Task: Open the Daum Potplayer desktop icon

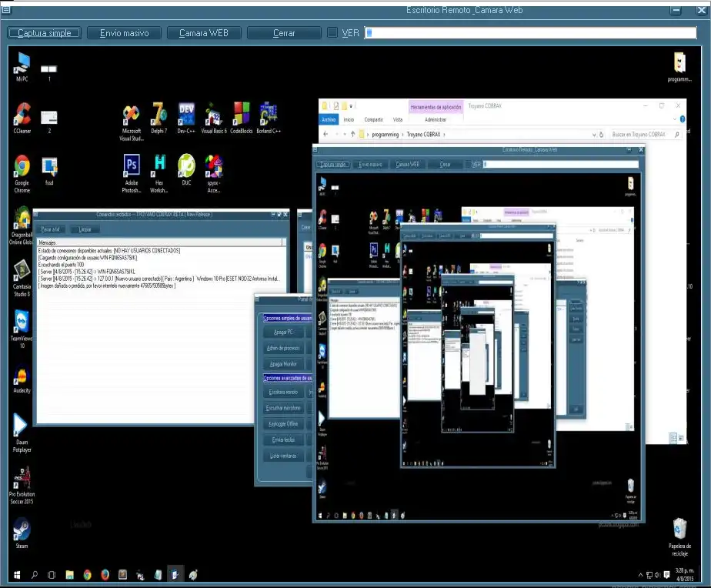Action: [21, 433]
